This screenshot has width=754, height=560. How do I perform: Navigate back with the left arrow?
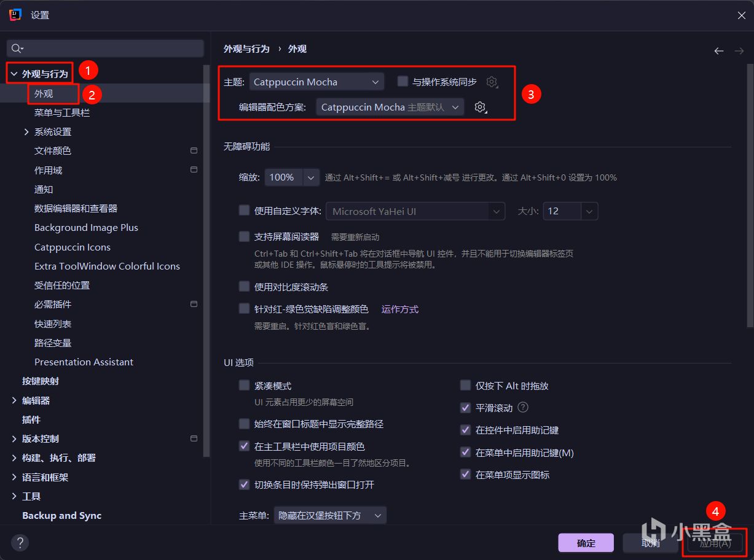[718, 51]
